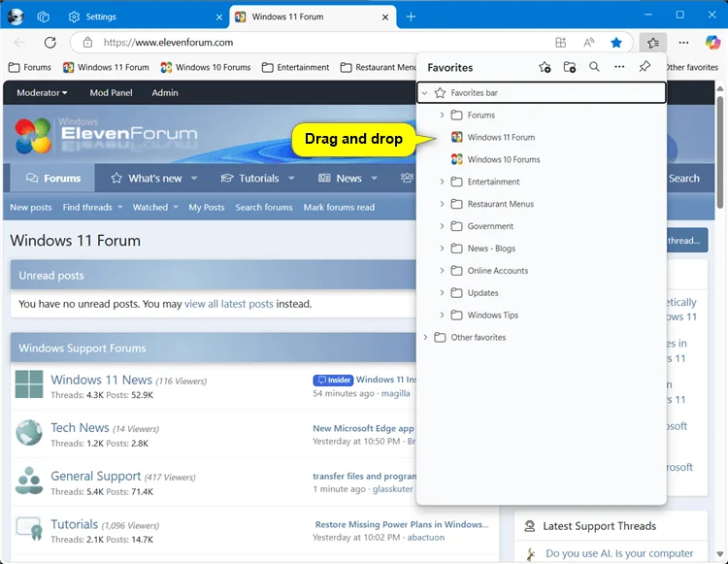Expand the Updates folder chevron

click(442, 293)
